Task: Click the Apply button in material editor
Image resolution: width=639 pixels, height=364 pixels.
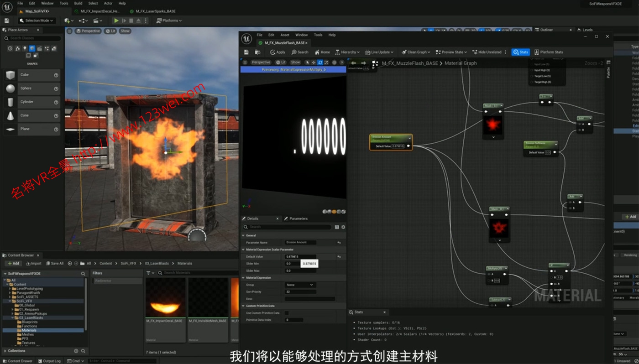Action: coord(278,52)
